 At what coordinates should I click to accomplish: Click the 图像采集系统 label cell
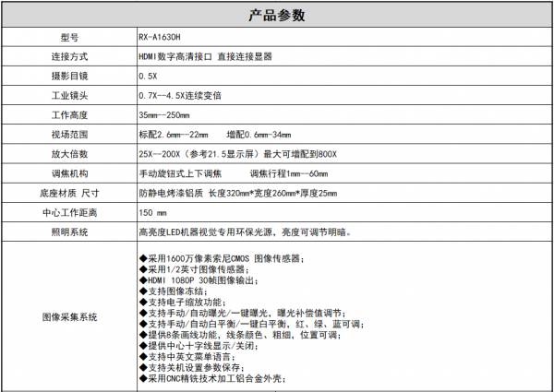[69, 316]
